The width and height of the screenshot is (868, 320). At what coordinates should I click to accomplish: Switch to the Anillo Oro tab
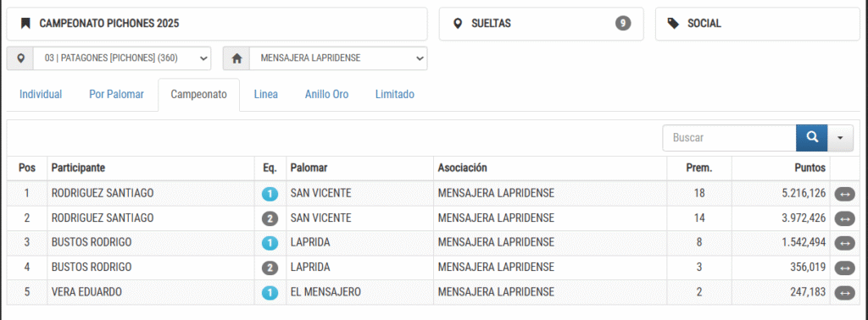[326, 95]
